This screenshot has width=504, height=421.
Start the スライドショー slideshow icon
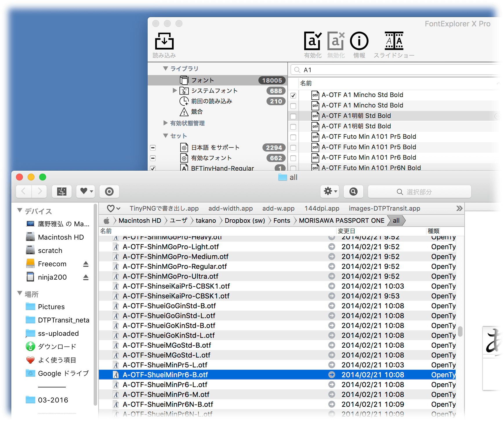[394, 41]
